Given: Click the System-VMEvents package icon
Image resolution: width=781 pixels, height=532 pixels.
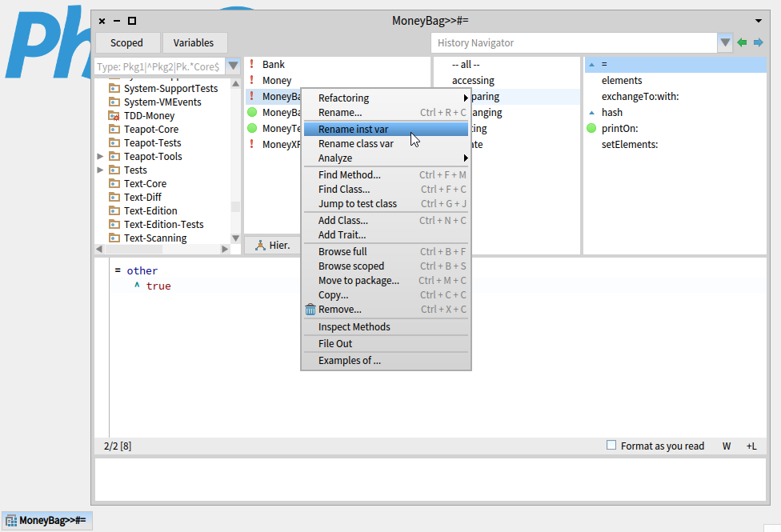Looking at the screenshot, I should pyautogui.click(x=114, y=102).
